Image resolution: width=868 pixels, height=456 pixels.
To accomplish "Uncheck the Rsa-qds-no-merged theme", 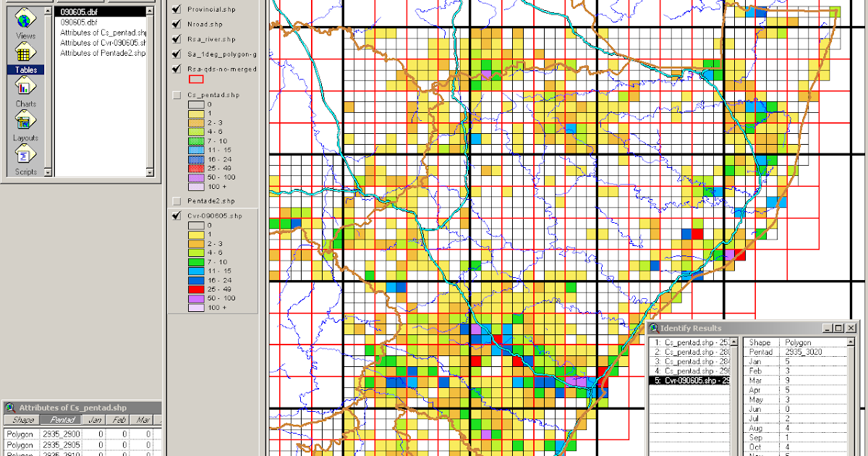I will click(176, 69).
